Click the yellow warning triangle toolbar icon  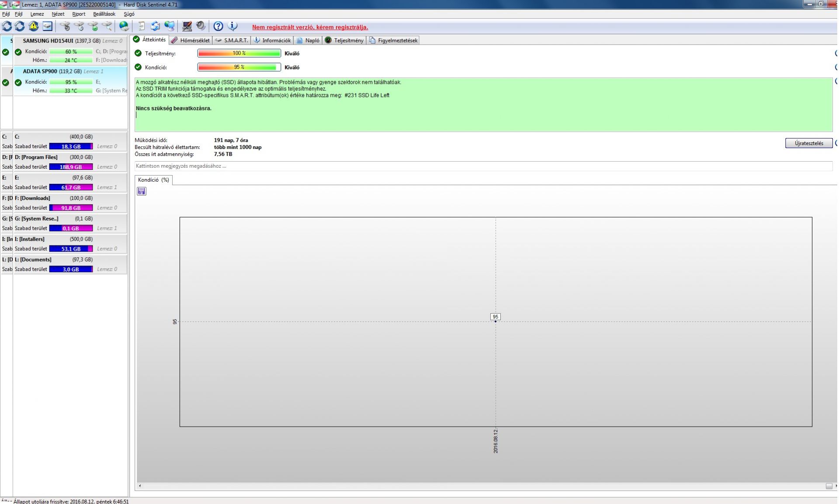click(x=34, y=26)
